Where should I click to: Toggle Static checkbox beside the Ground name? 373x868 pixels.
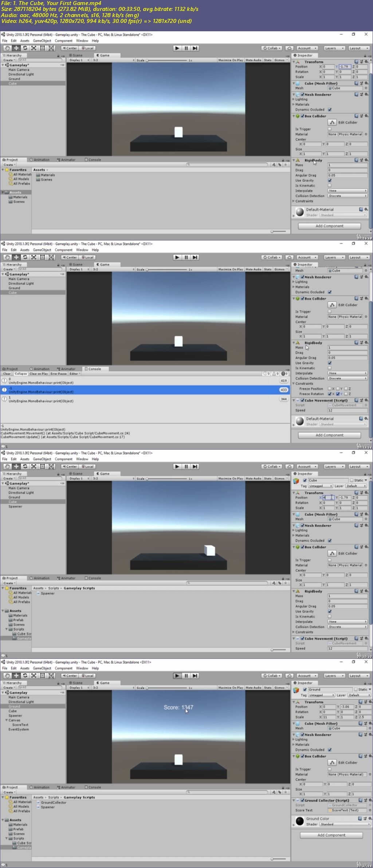point(356,689)
